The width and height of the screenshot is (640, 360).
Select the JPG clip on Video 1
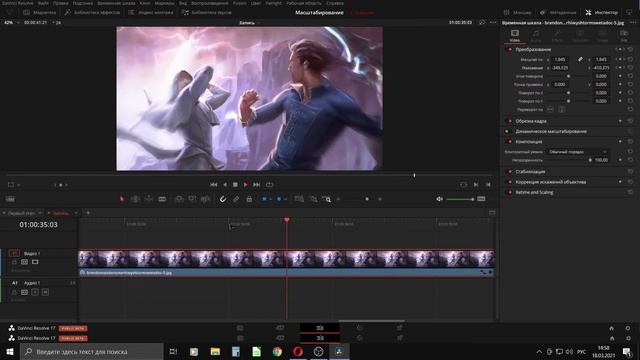point(286,263)
